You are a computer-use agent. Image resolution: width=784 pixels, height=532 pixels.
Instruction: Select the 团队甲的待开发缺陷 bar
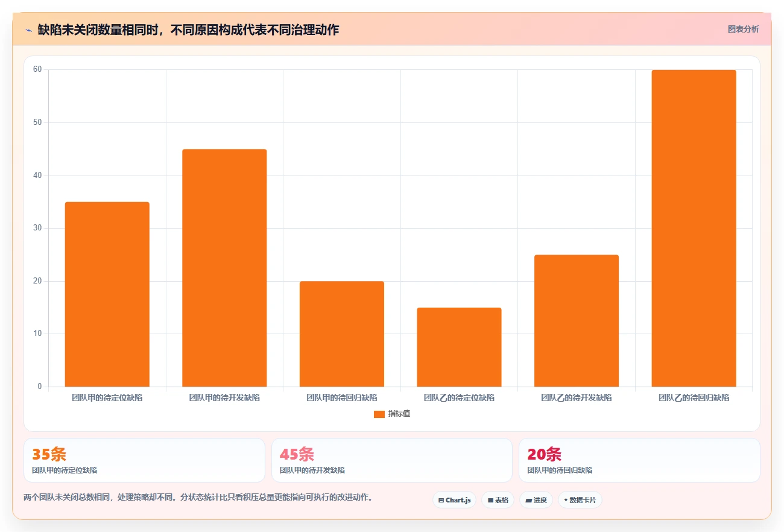point(224,268)
